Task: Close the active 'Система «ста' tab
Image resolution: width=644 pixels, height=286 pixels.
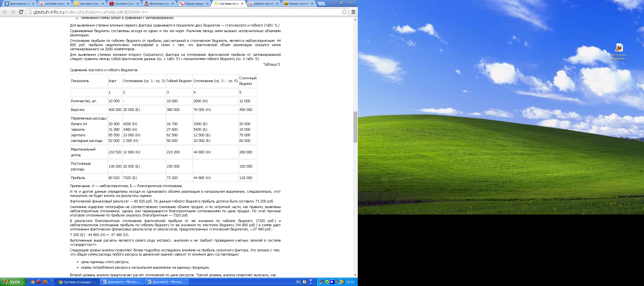Action: [x=242, y=4]
